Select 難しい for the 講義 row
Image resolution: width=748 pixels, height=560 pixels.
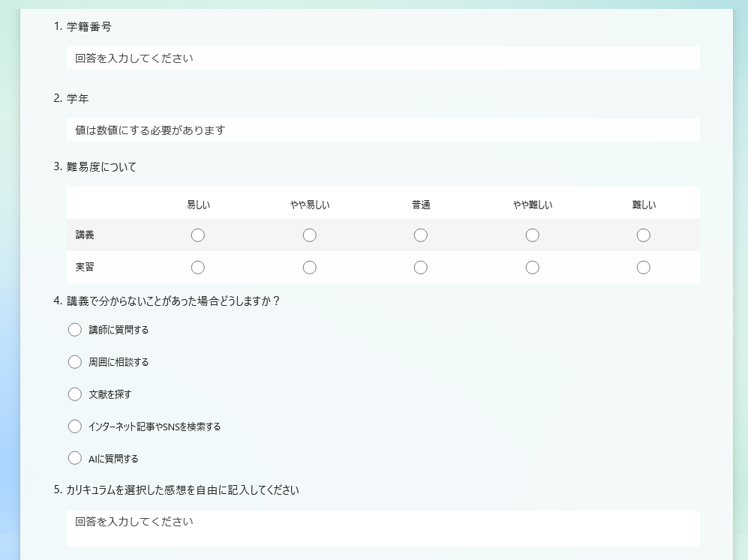(644, 235)
